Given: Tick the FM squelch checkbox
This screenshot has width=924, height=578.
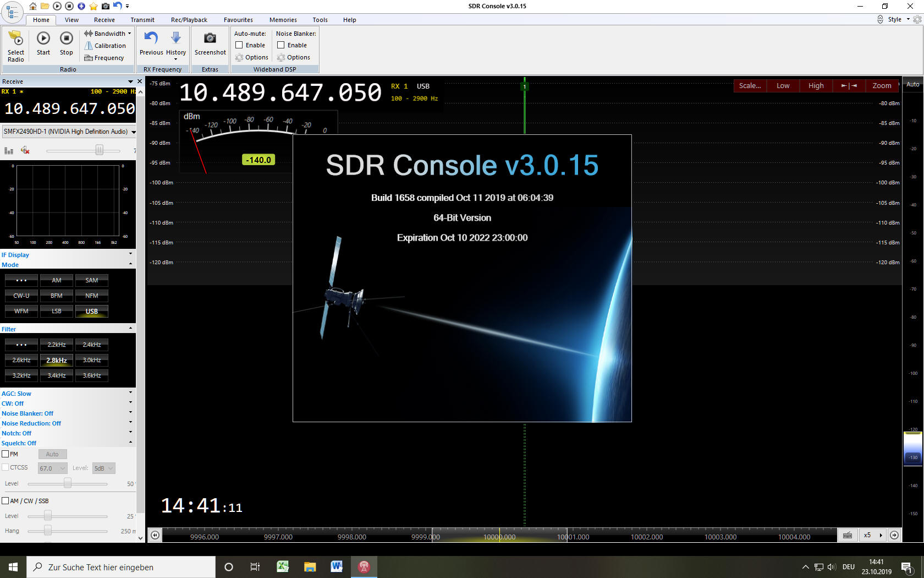Looking at the screenshot, I should (5, 454).
